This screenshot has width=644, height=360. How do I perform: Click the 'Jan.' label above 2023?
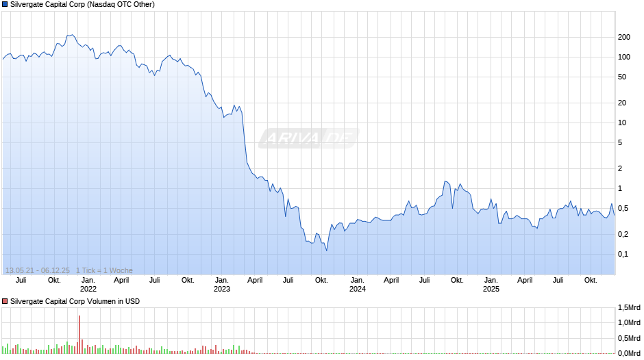tap(222, 281)
